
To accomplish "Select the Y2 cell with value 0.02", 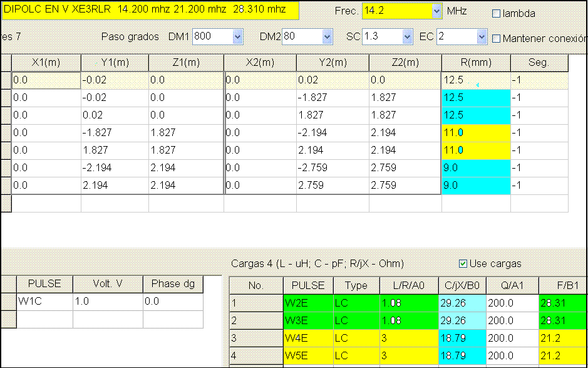I will click(x=333, y=80).
